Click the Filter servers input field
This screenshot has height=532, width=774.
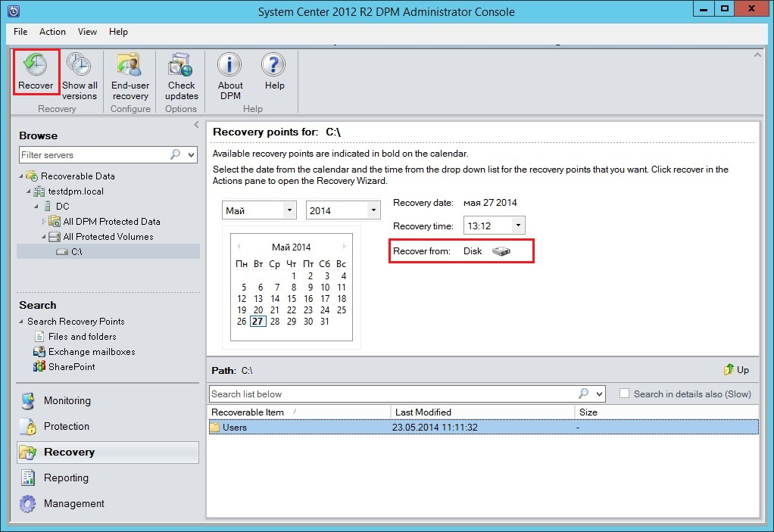(x=92, y=154)
